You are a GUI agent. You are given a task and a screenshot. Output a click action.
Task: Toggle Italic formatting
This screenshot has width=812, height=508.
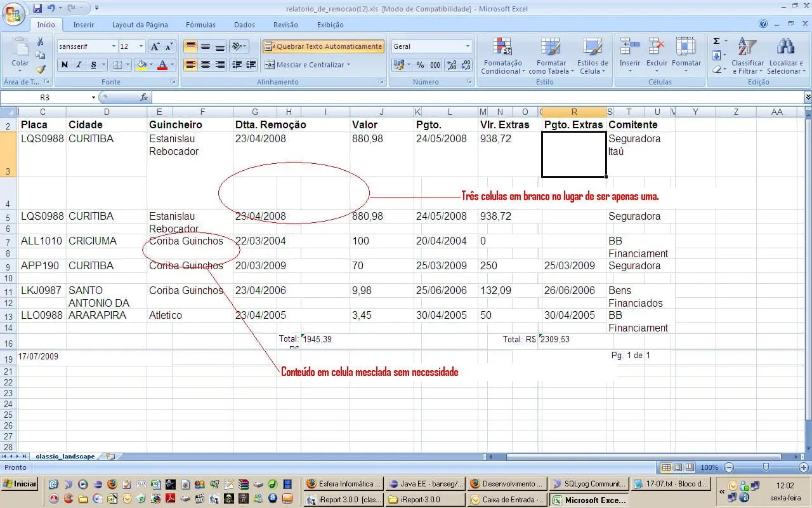79,65
